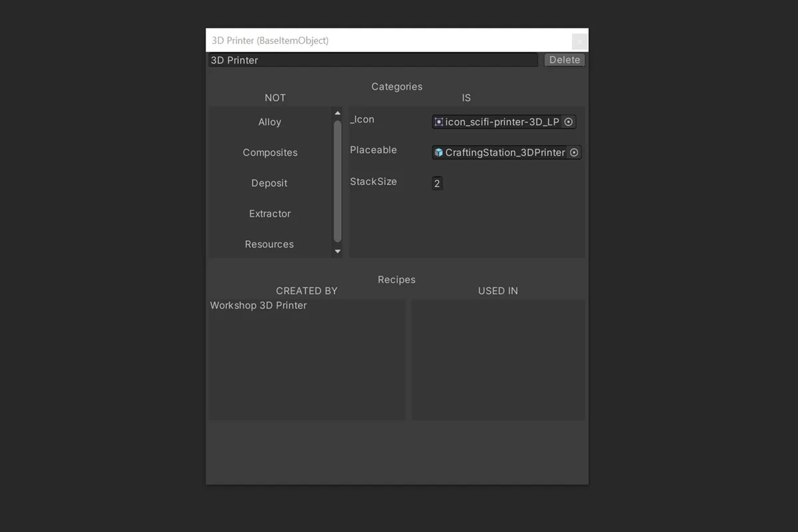This screenshot has width=798, height=532.
Task: Toggle Composites category to IS
Action: coord(270,152)
